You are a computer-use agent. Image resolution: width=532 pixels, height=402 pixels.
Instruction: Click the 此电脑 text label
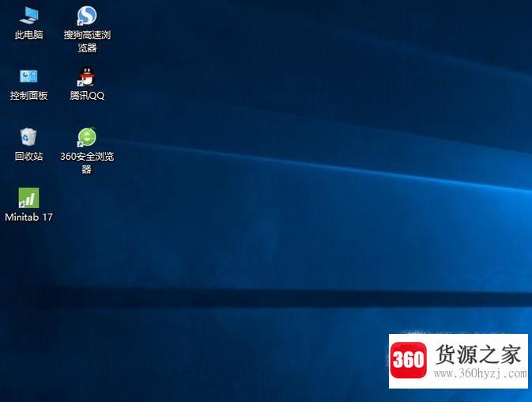(28, 35)
